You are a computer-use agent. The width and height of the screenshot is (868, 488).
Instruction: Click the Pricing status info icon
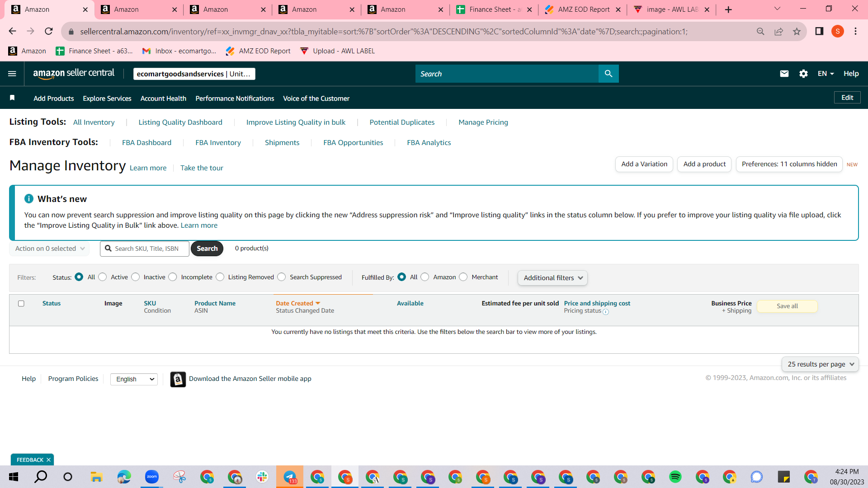click(606, 312)
